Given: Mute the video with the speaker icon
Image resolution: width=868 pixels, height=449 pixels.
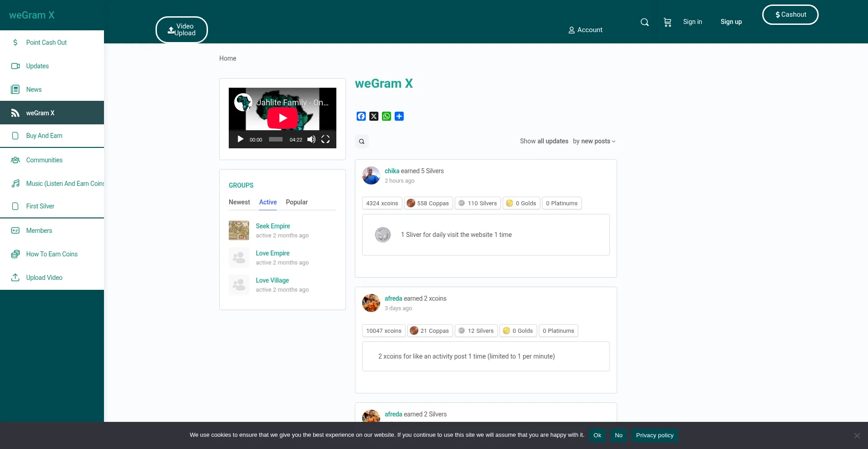Looking at the screenshot, I should tap(311, 139).
